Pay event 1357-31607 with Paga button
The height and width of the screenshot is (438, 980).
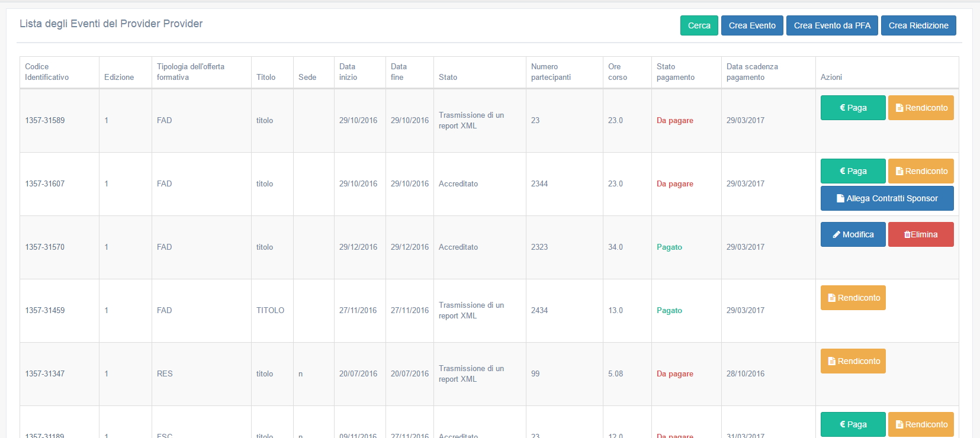(x=853, y=171)
